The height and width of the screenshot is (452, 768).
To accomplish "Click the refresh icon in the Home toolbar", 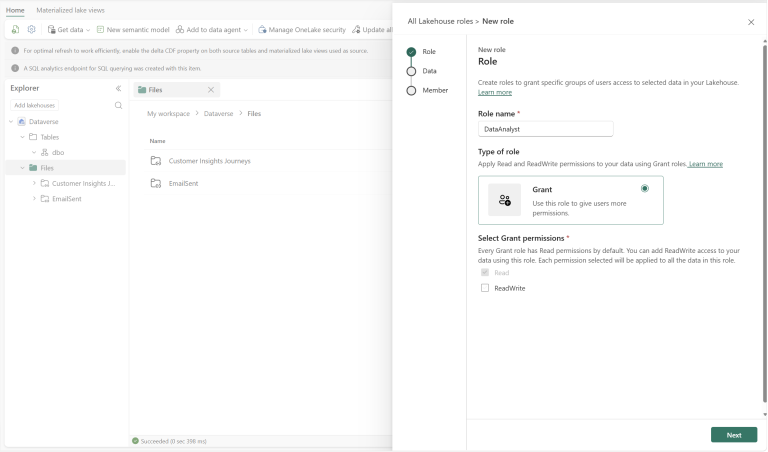I will 15,29.
